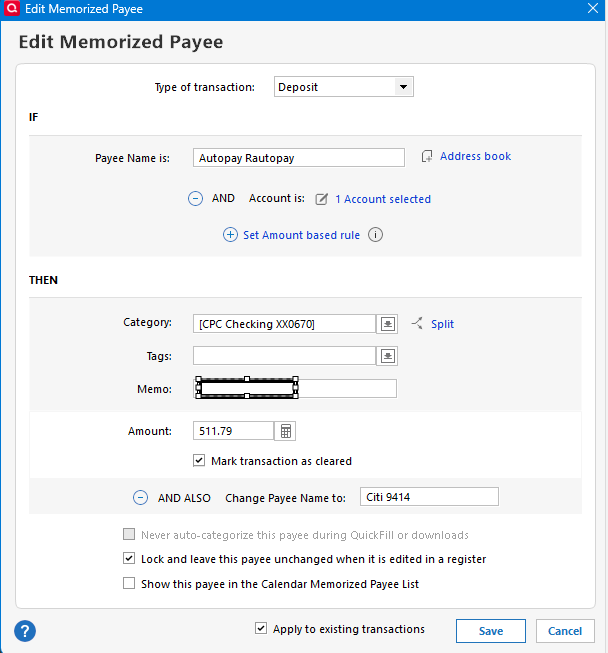Click the Split transaction icon
Image resolution: width=608 pixels, height=653 pixels.
click(417, 323)
